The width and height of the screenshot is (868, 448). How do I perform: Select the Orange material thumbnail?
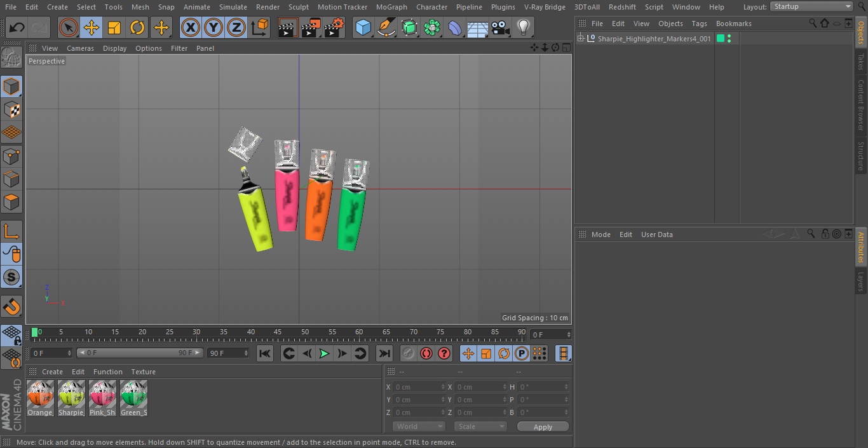pyautogui.click(x=40, y=398)
